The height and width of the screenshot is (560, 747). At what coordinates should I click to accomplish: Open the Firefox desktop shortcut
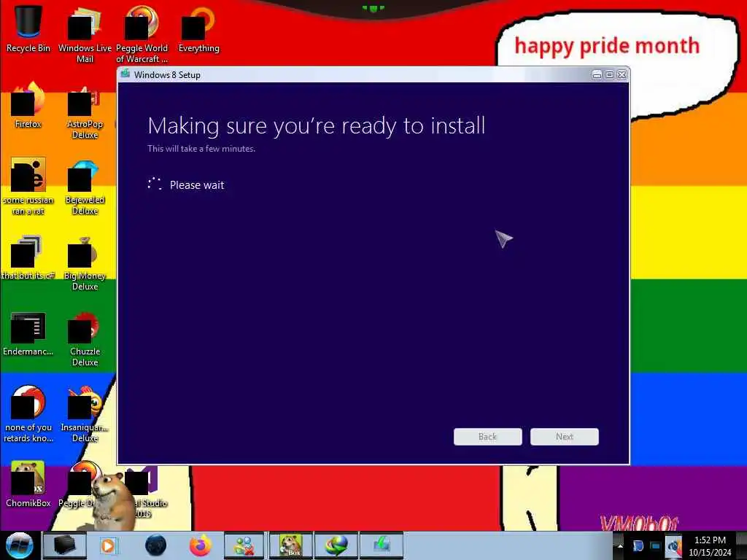(28, 106)
